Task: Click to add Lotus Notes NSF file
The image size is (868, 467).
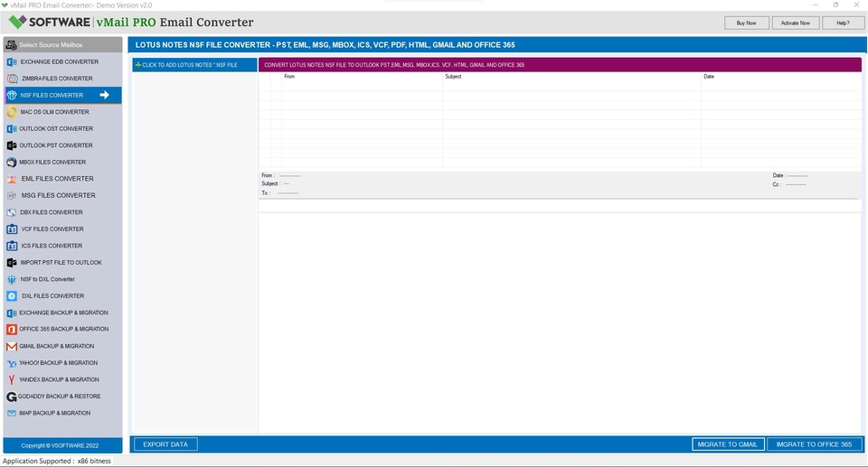Action: [x=194, y=65]
